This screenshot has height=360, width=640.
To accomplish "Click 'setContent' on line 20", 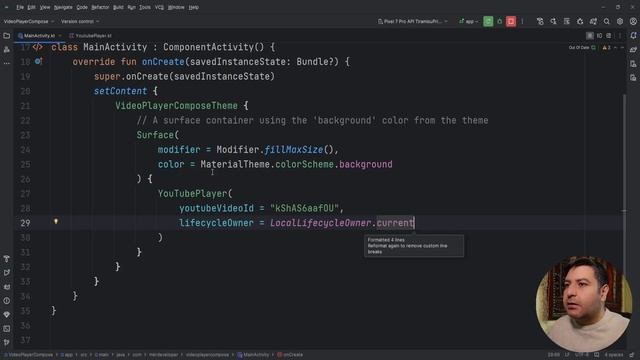I will [x=120, y=91].
